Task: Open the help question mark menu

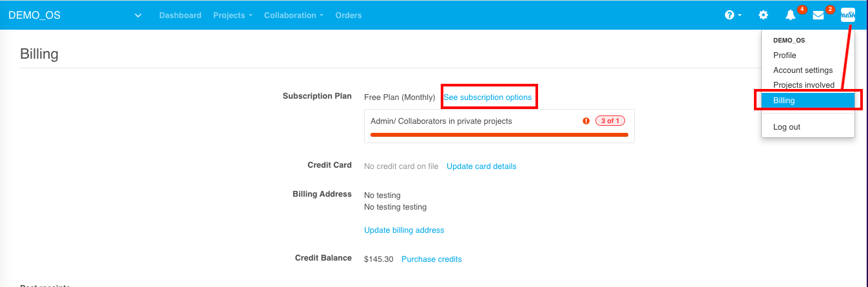Action: tap(733, 15)
